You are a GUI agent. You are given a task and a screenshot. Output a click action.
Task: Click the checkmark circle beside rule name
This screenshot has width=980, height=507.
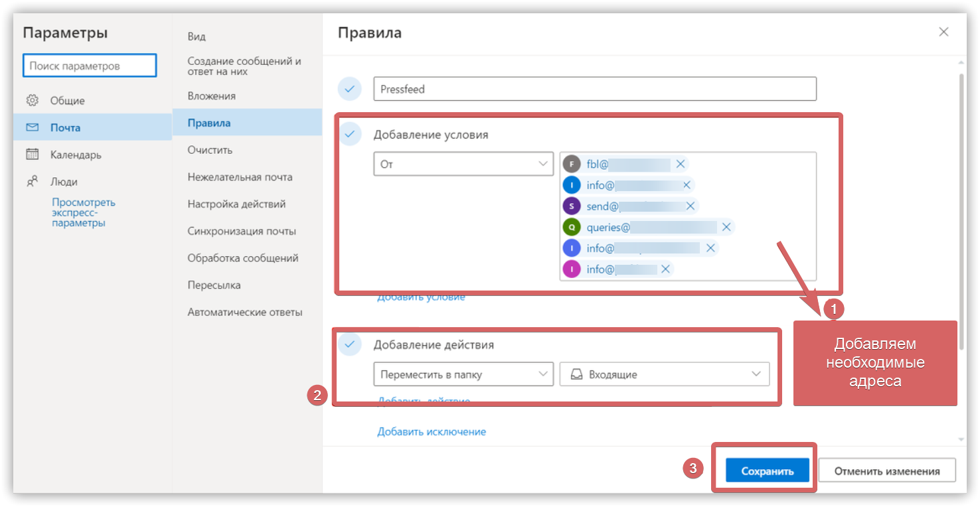(x=350, y=89)
